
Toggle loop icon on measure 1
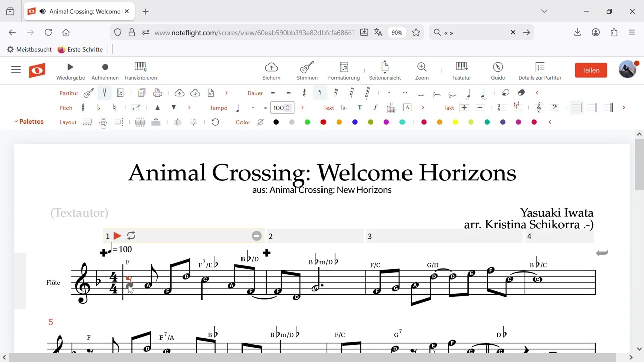(x=131, y=236)
